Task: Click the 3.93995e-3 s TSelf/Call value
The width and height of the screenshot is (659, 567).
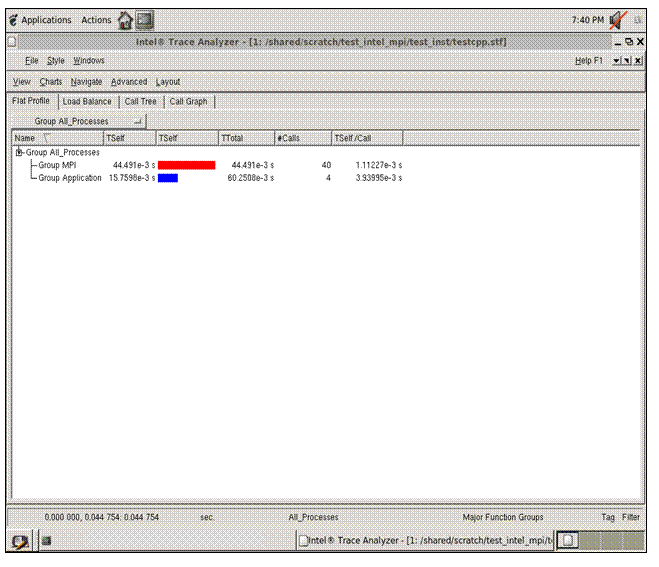Action: [x=379, y=178]
